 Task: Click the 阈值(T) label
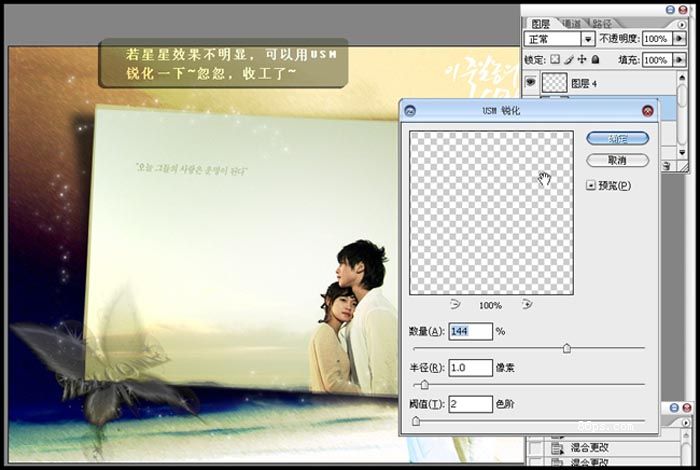point(427,404)
